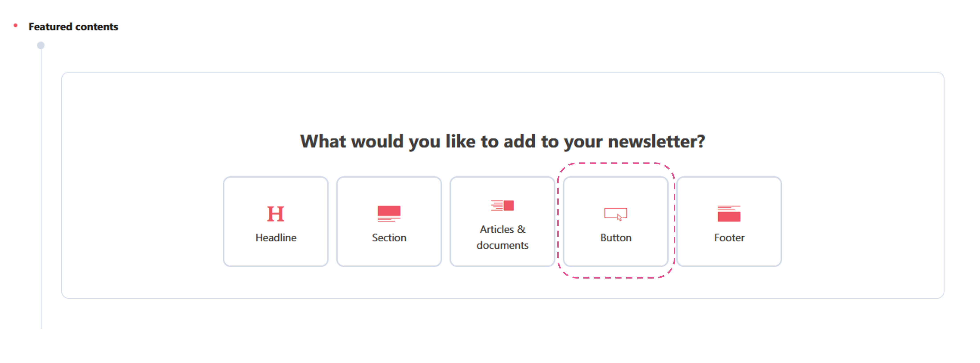Click the red H Headline icon
The height and width of the screenshot is (363, 980).
[x=276, y=214]
